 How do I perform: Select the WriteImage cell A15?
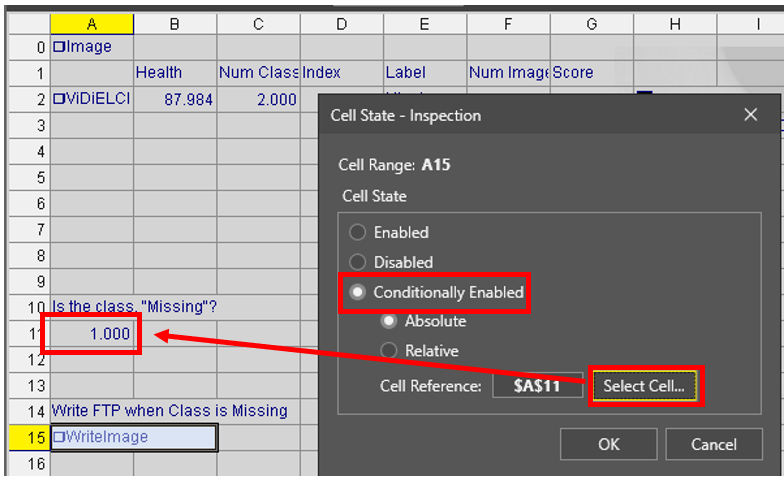pyautogui.click(x=133, y=437)
